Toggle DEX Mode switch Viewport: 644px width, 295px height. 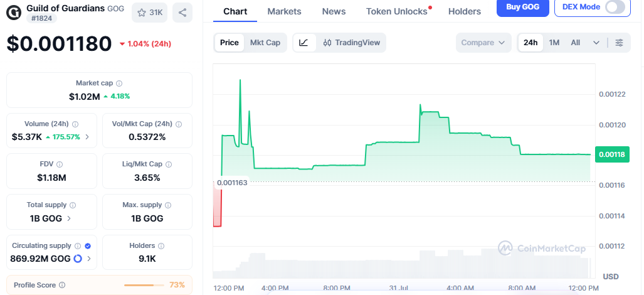pos(615,7)
